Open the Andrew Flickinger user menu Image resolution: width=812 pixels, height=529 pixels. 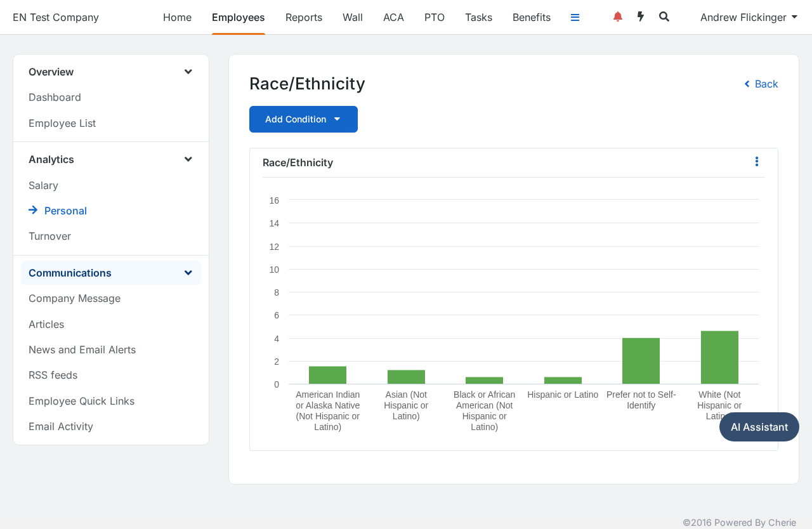click(x=749, y=17)
